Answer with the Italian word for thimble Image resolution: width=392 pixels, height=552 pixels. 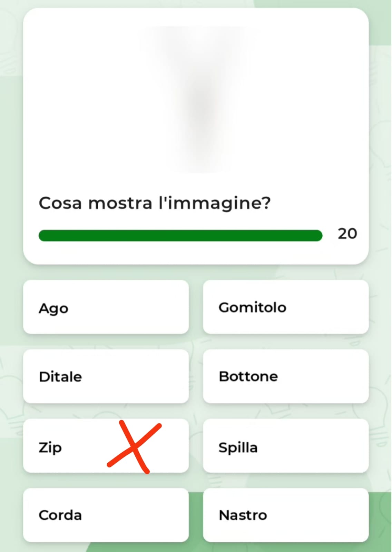coord(106,376)
